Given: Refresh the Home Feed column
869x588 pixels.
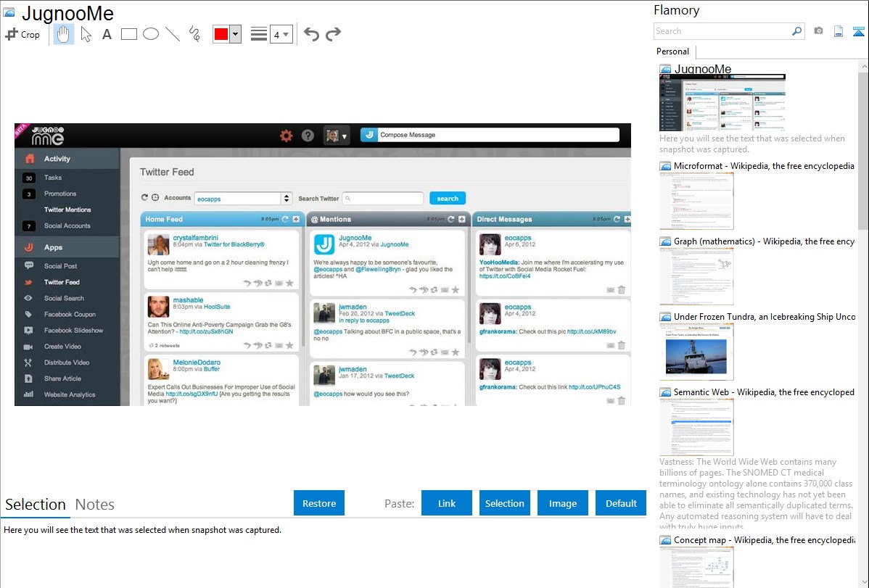Looking at the screenshot, I should [285, 220].
